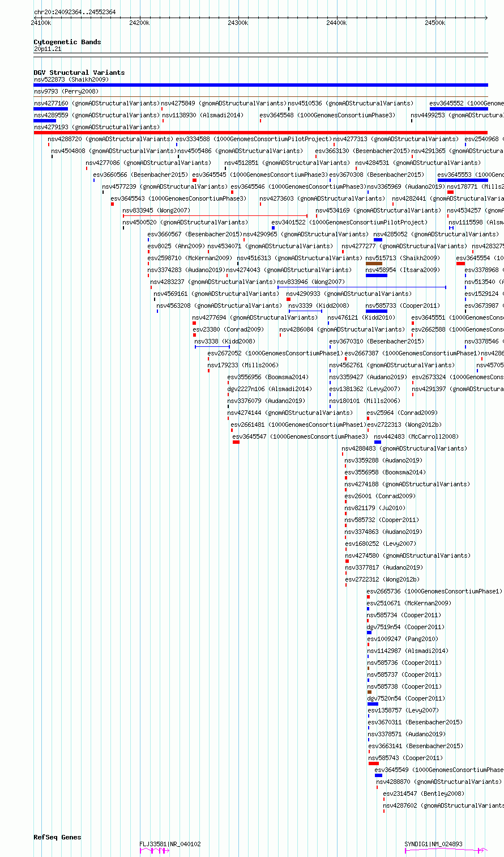Click the magenta SYNDIG1 gene glyph
The width and height of the screenshot is (504, 857).
pos(446,850)
